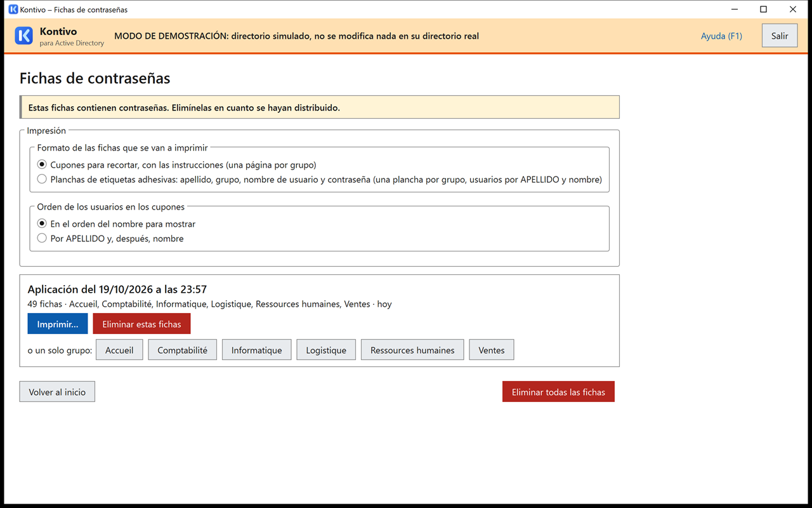The height and width of the screenshot is (508, 812).
Task: Close the Kontivo window
Action: (x=793, y=10)
